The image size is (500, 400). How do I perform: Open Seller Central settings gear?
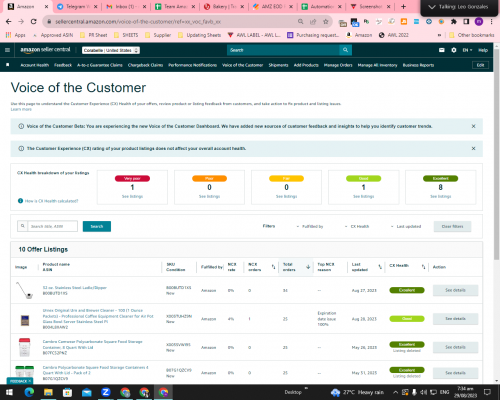(454, 50)
